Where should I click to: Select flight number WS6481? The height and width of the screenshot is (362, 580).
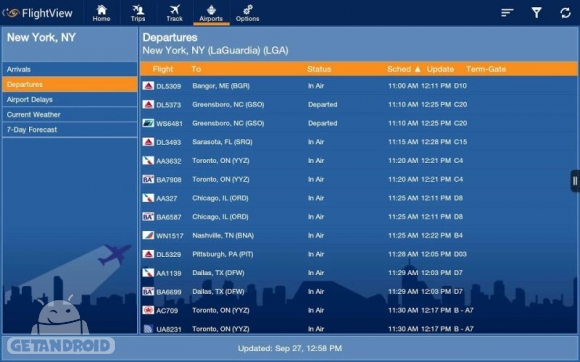coord(169,124)
